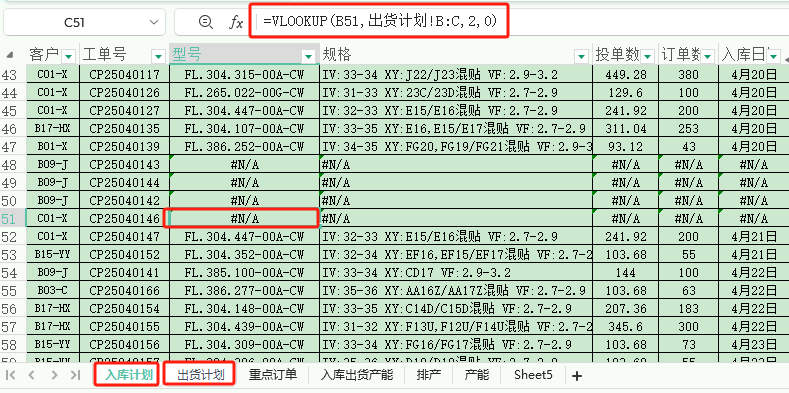Select model cell FL.304.315-00A-CW
The height and width of the screenshot is (393, 789).
click(x=245, y=75)
